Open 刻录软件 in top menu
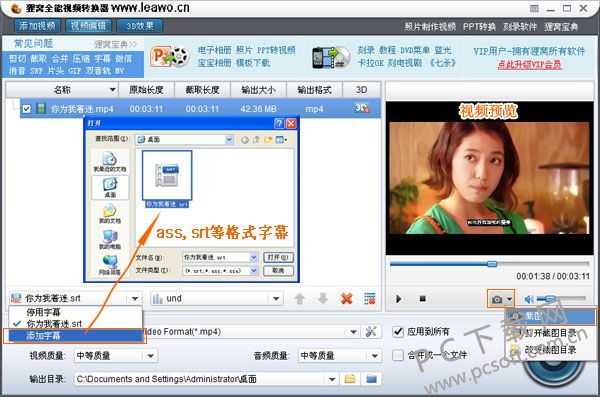Image resolution: width=600 pixels, height=397 pixels. [520, 27]
